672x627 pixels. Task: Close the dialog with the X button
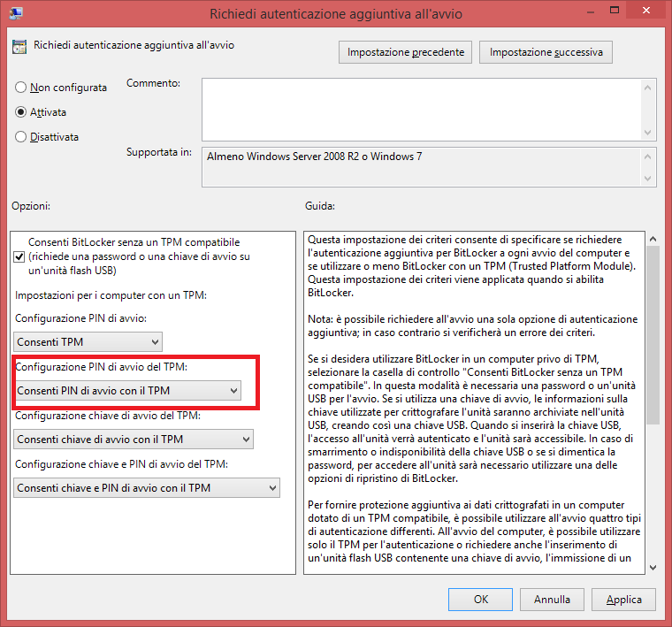coord(646,11)
